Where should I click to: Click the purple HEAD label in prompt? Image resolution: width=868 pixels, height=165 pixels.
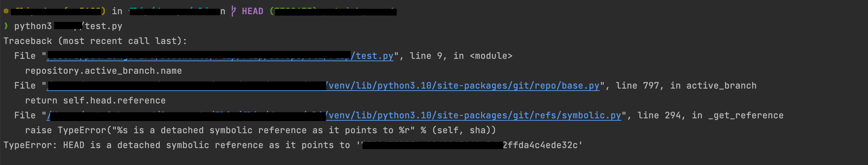point(252,11)
